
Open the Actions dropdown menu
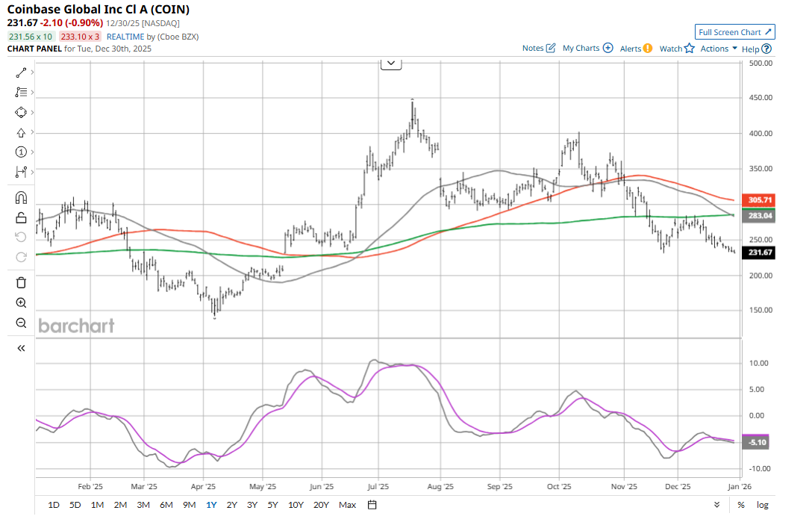719,49
